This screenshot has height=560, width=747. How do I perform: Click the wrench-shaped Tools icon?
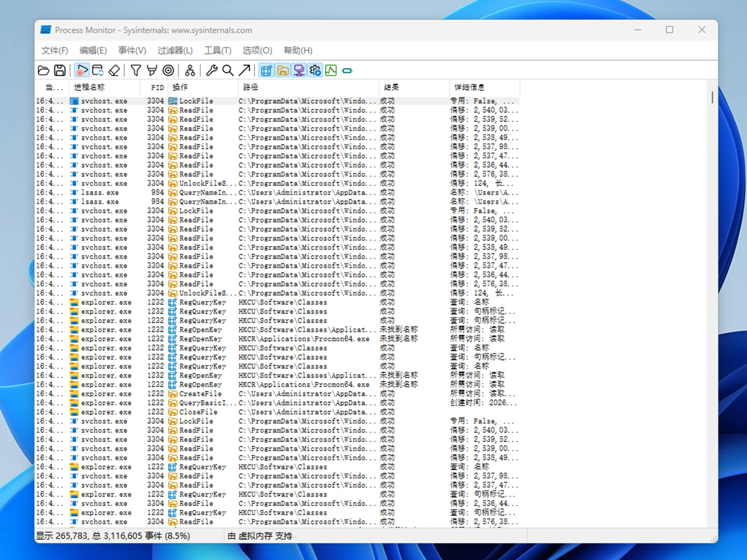pos(211,71)
